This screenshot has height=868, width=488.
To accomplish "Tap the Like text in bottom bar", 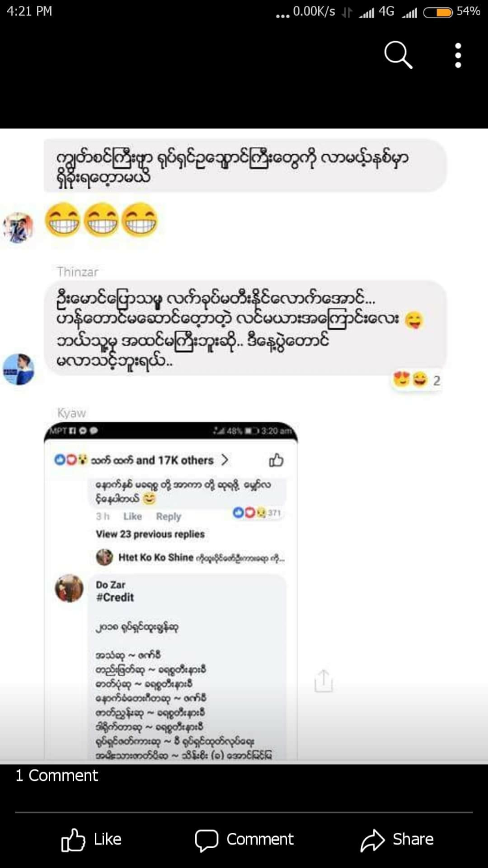I will click(x=107, y=839).
